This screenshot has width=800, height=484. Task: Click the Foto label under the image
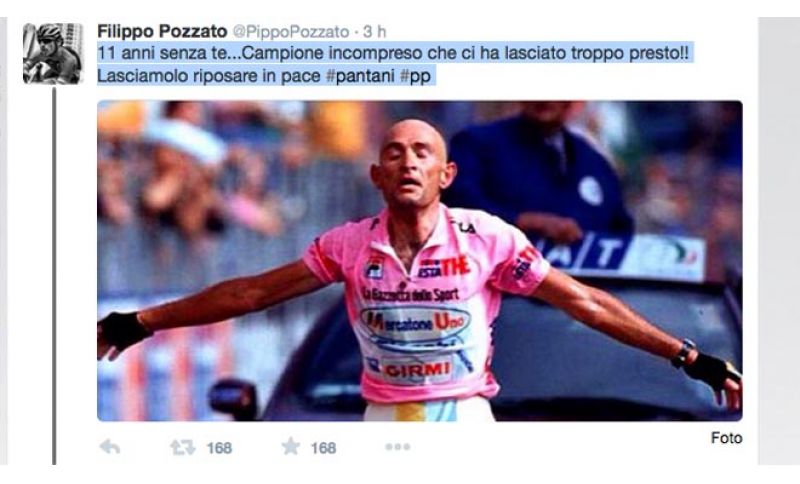tap(727, 438)
